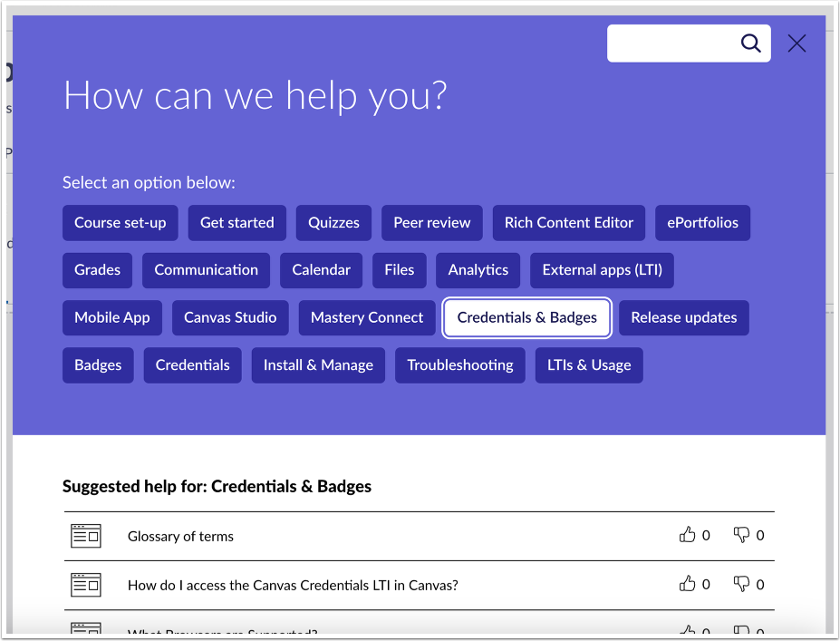Image resolution: width=840 pixels, height=641 pixels.
Task: Select the Quizzes help topic
Action: tap(333, 222)
